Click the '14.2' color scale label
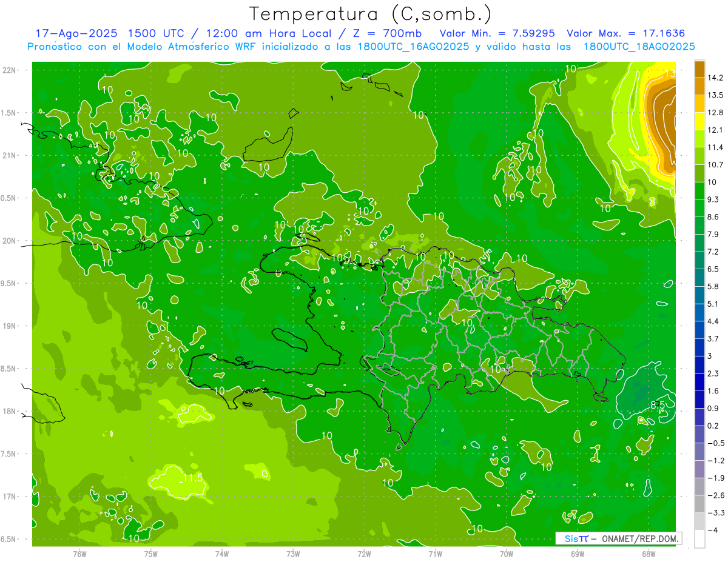The image size is (728, 562). tap(716, 78)
